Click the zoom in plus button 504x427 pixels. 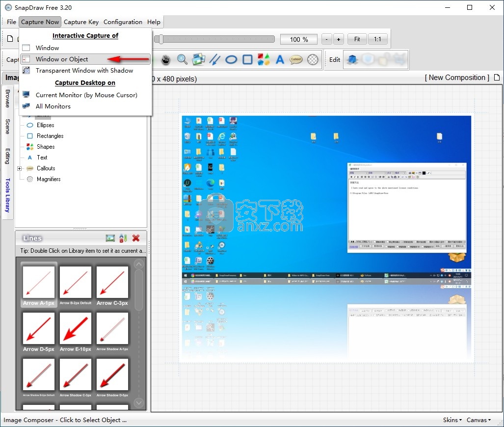click(x=339, y=39)
